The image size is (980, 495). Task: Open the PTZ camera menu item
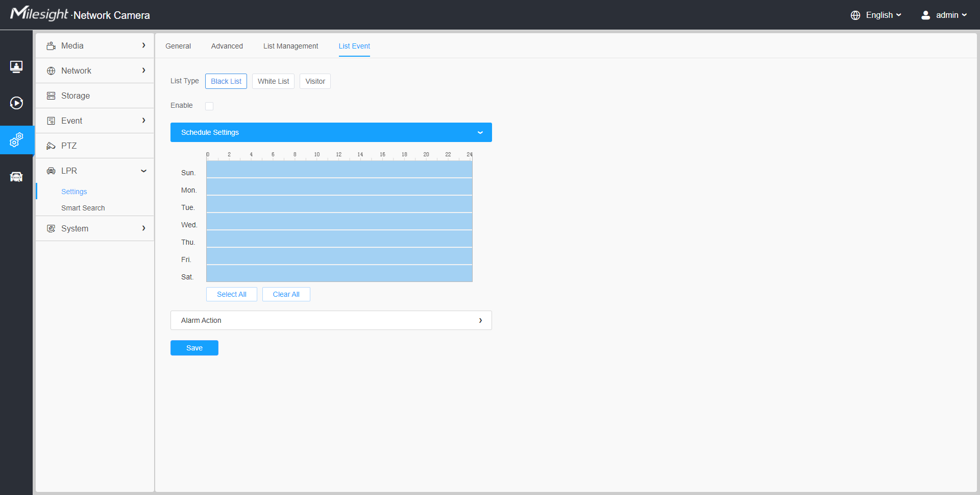[69, 146]
